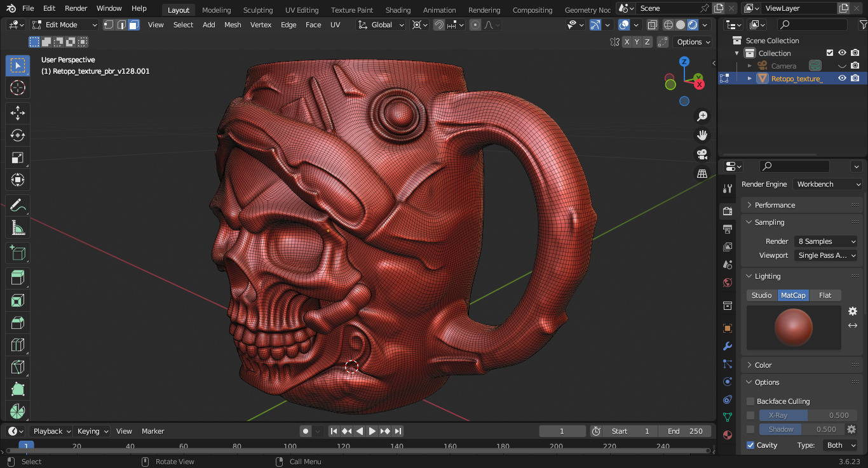Select the Measure tool
Viewport: 868px width, 468px height.
(x=18, y=227)
